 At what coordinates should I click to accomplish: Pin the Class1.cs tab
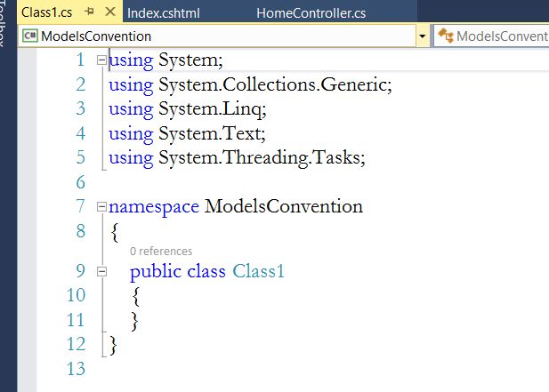pyautogui.click(x=89, y=12)
